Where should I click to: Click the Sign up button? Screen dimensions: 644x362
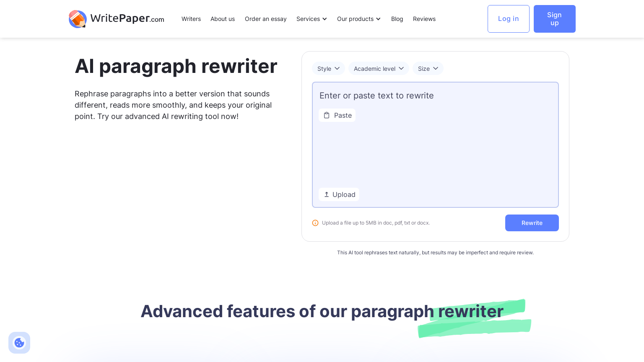pos(554,19)
